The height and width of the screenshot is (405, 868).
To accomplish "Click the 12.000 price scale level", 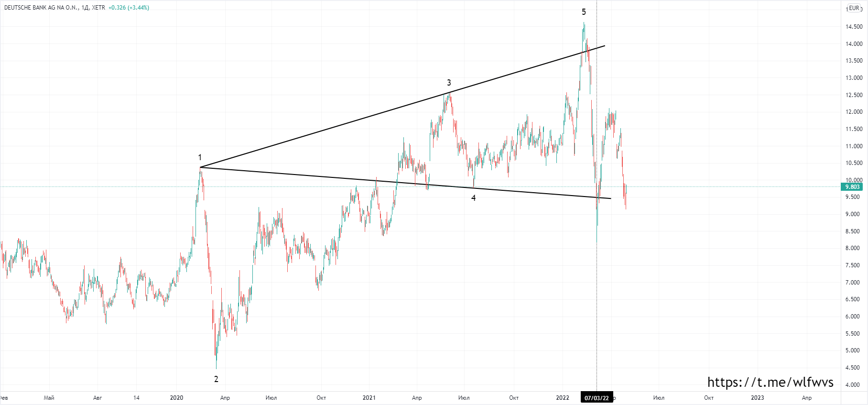I will (854, 112).
